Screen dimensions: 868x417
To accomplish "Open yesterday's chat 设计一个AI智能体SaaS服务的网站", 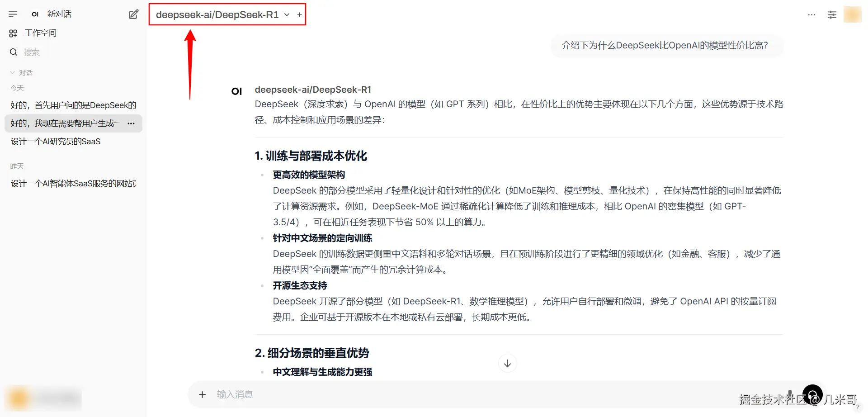I will coord(73,183).
